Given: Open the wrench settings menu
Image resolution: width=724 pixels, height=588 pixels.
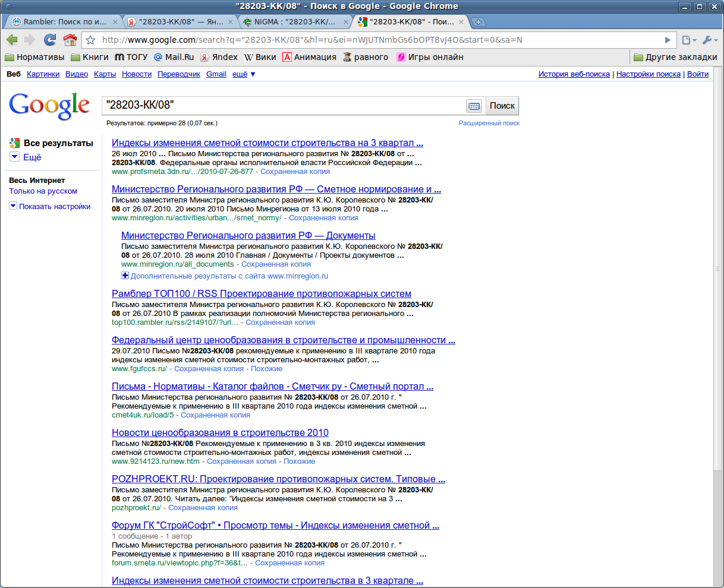Looking at the screenshot, I should pyautogui.click(x=710, y=40).
